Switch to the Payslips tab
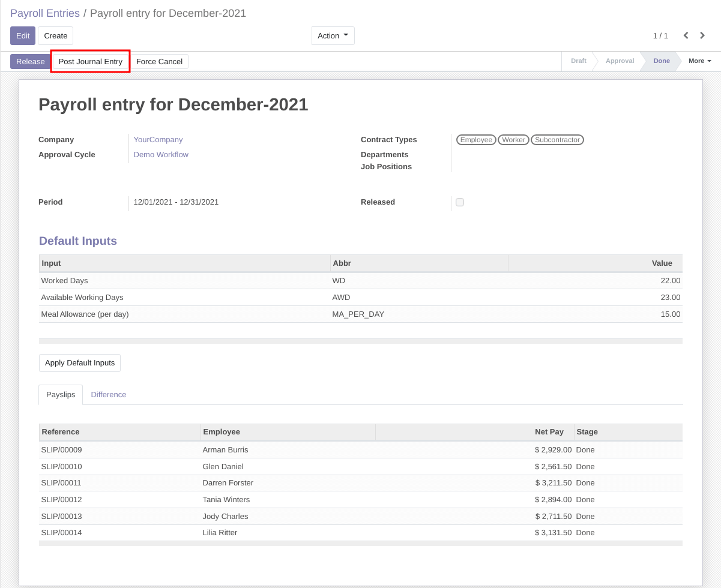The height and width of the screenshot is (588, 721). coord(60,394)
